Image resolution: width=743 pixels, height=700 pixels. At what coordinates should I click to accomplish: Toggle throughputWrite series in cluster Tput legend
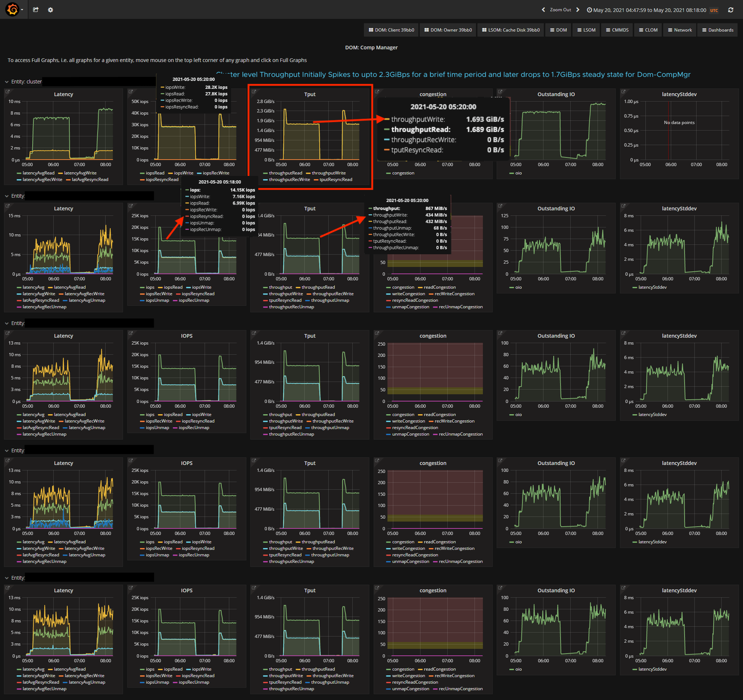[x=329, y=173]
